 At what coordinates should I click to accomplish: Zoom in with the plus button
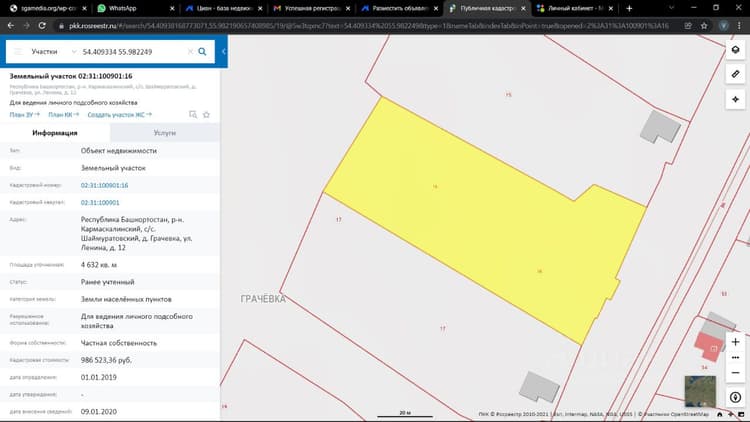735,342
